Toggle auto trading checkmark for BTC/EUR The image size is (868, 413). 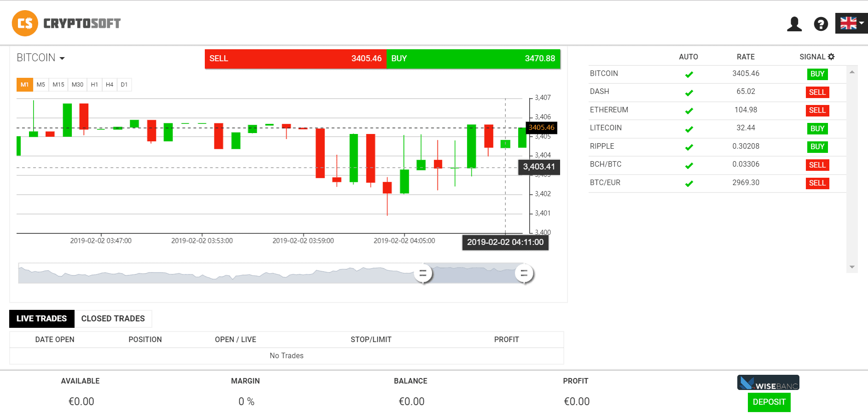pyautogui.click(x=689, y=183)
